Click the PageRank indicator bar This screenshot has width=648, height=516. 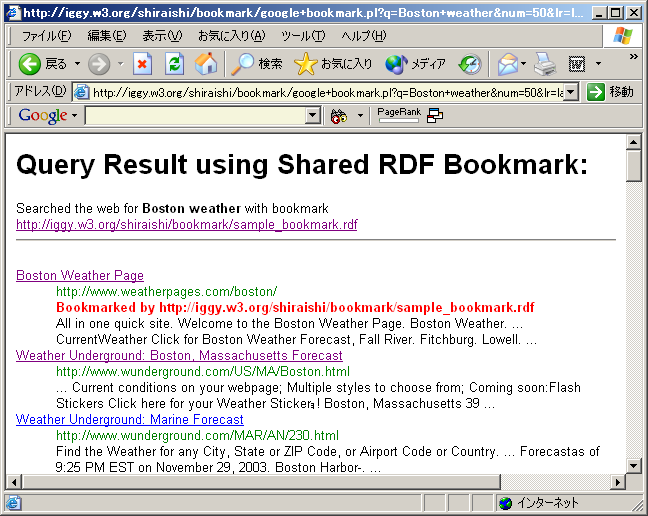(399, 116)
